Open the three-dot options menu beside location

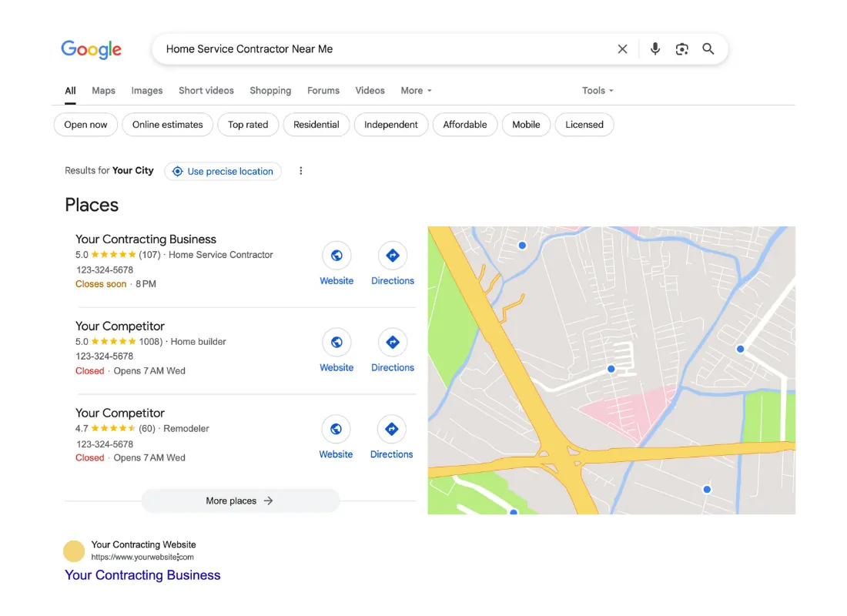(301, 171)
